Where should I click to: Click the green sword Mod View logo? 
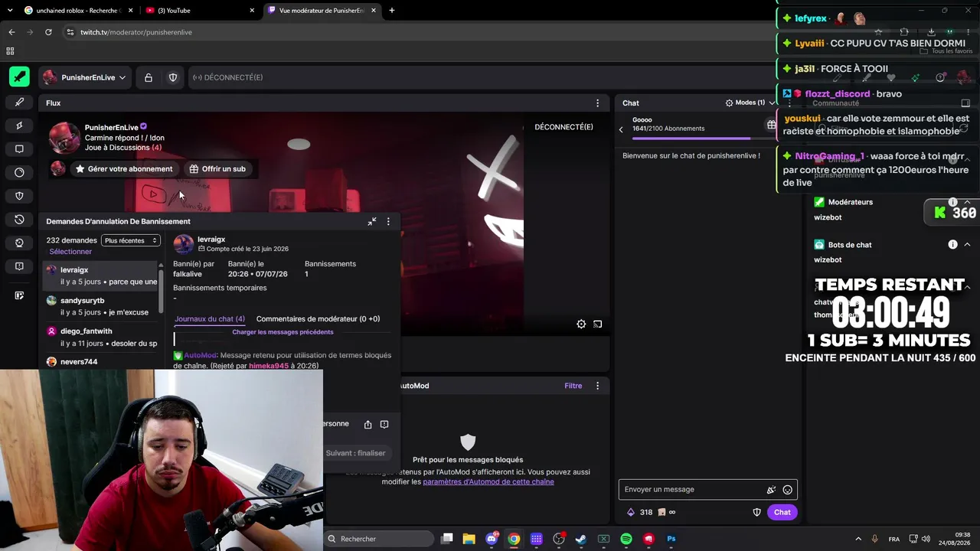[x=19, y=77]
